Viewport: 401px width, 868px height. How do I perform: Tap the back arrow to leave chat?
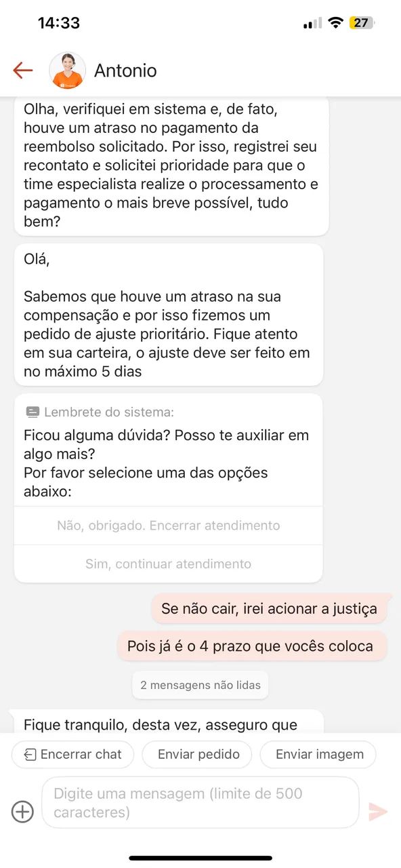22,69
